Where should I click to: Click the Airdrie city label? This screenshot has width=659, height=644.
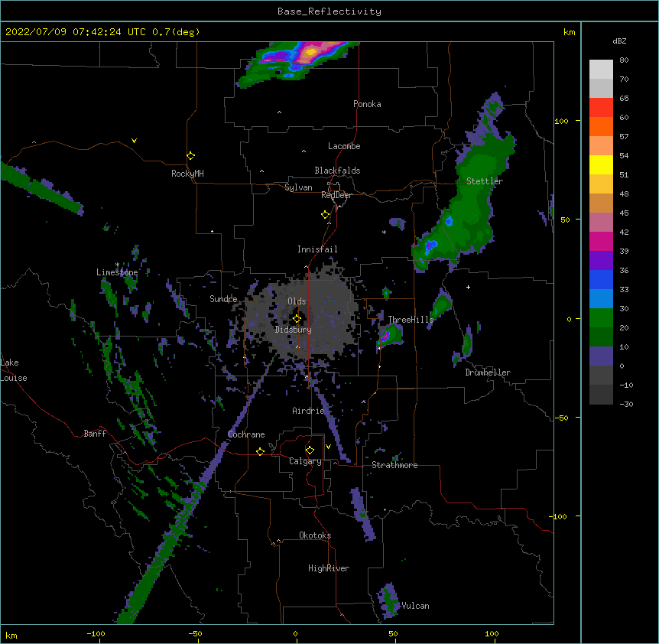click(308, 411)
